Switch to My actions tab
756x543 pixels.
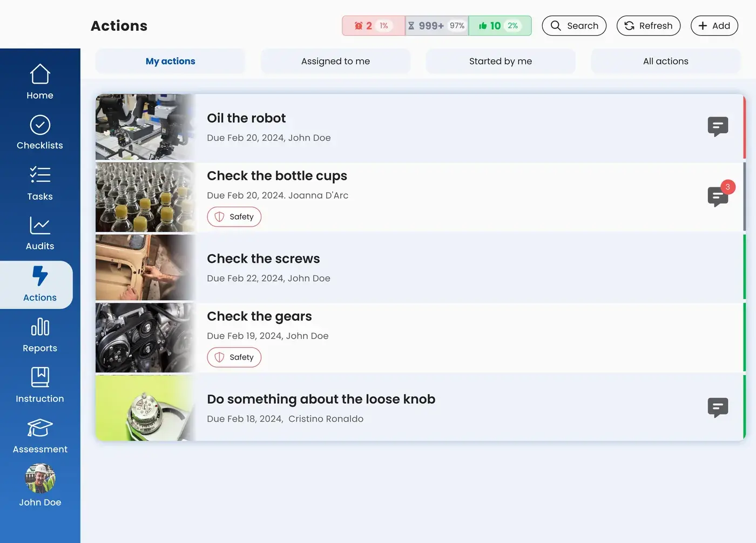171,62
